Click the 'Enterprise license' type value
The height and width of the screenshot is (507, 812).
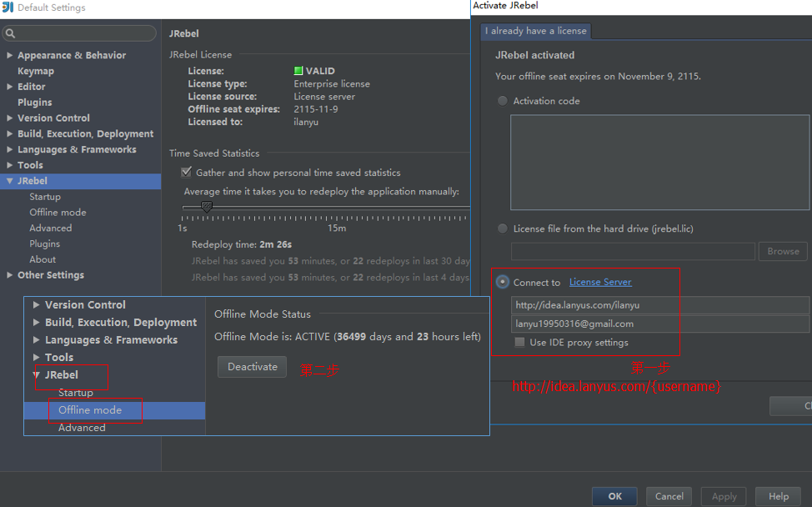(x=332, y=84)
